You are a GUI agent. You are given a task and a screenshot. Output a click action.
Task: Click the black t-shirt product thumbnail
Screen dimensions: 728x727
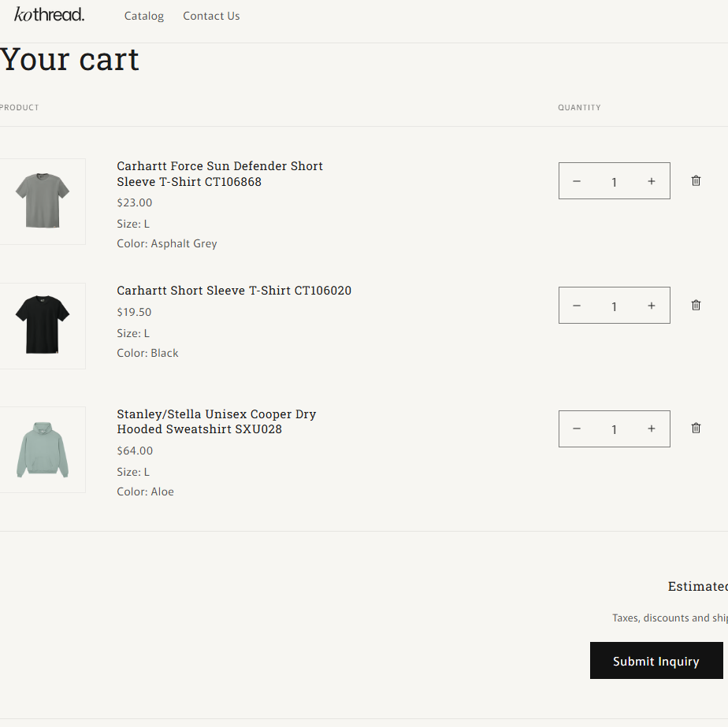click(43, 325)
